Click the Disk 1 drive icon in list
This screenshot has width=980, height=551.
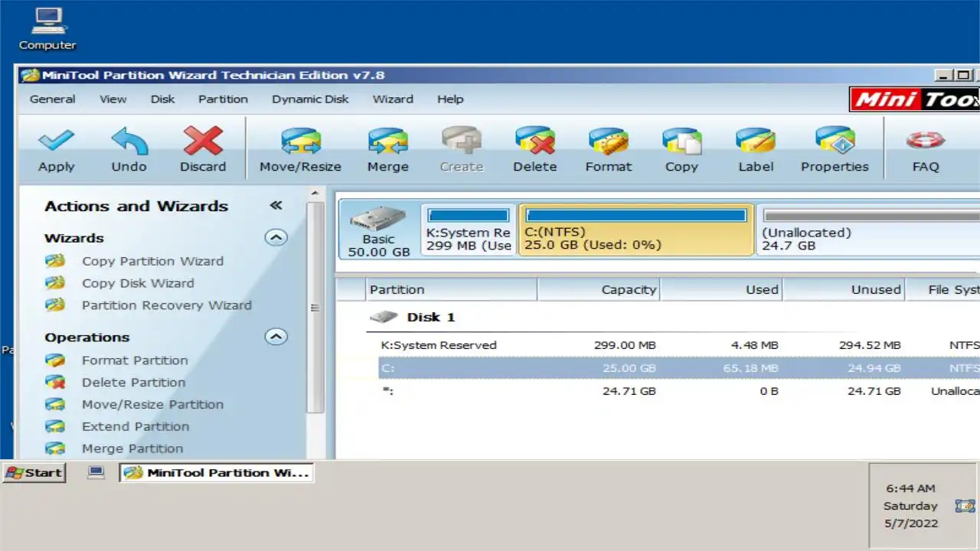click(384, 317)
